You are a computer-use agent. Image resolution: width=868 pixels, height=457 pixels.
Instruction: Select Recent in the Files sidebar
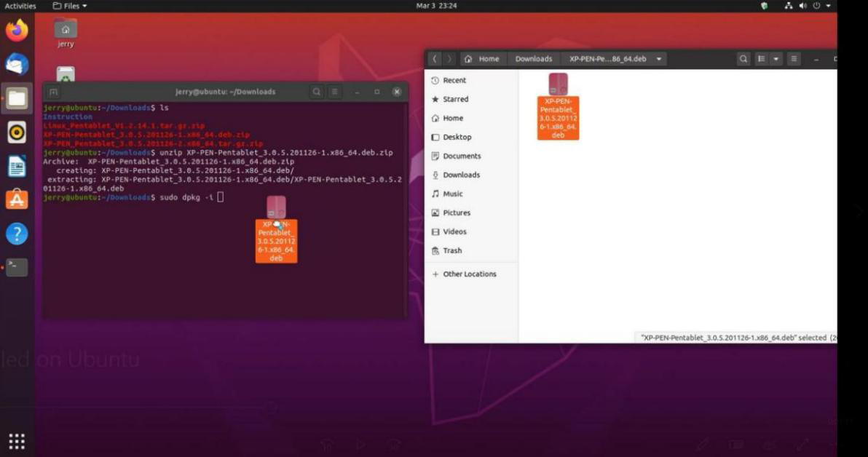[x=472, y=80]
